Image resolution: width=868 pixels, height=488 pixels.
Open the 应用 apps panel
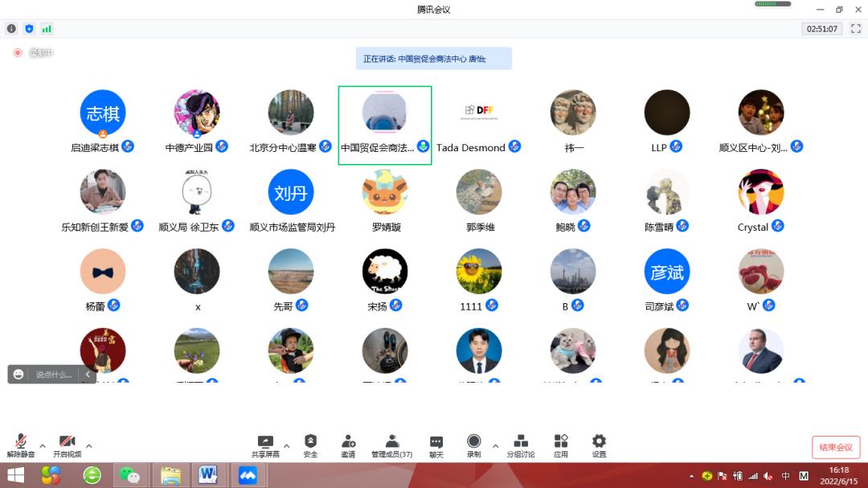[x=561, y=446]
